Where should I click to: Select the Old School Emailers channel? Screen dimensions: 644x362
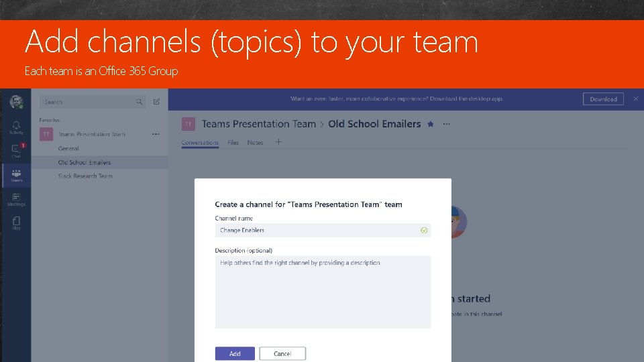100,162
